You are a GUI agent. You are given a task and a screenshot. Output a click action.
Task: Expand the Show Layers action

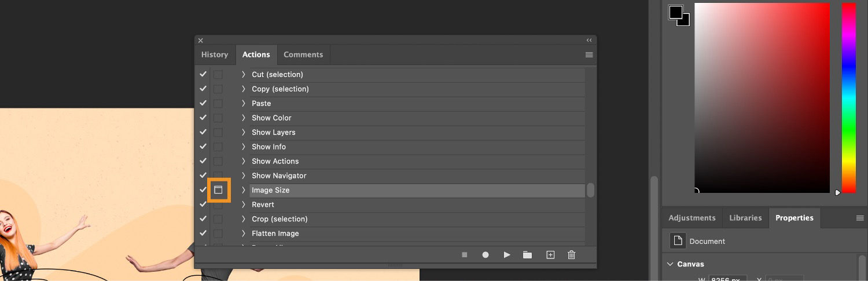[244, 132]
